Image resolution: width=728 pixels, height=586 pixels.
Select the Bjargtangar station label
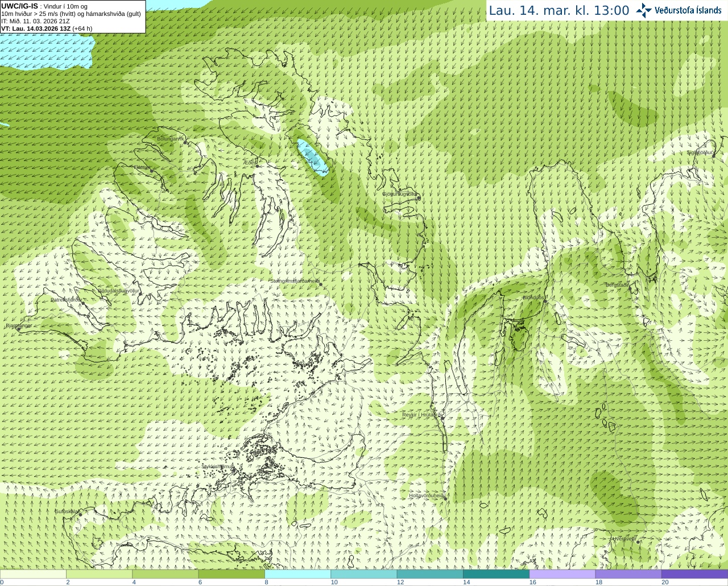point(19,325)
